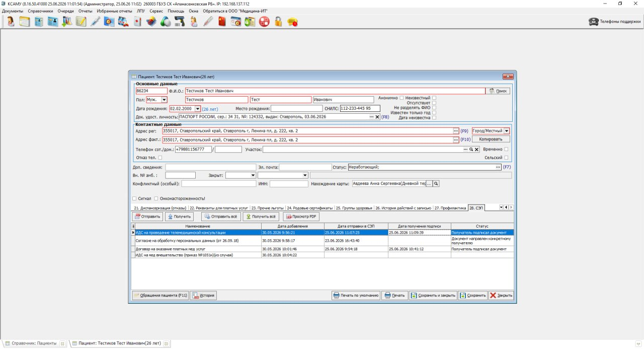Click the Сохранить и закрыть button
Viewport: 644px width, 349px height.
click(433, 296)
